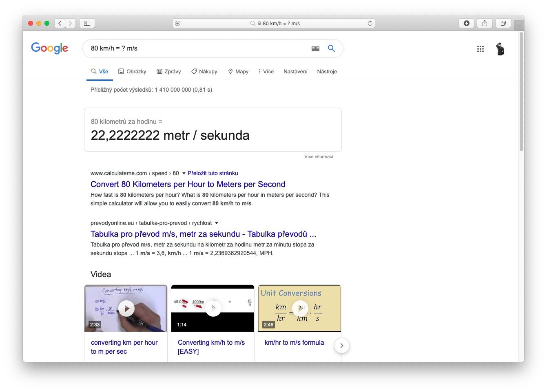Open the on-screen keyboard input tool
Image resolution: width=547 pixels, height=392 pixels.
pyautogui.click(x=315, y=48)
